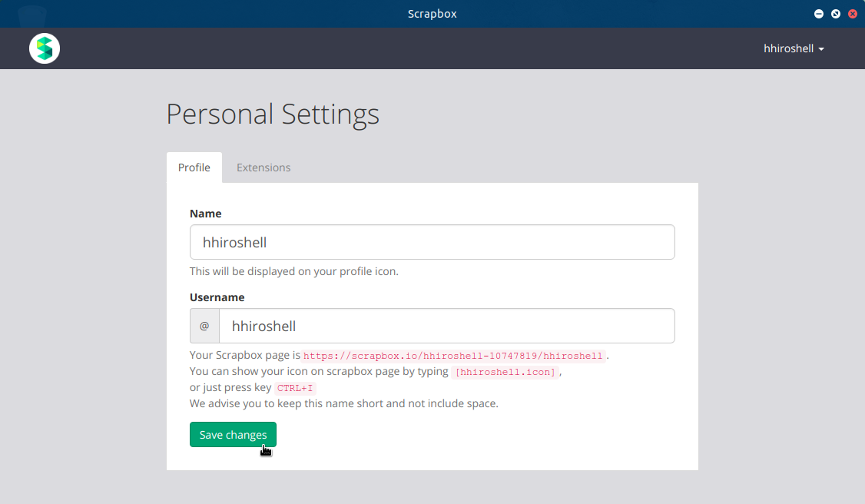865x504 pixels.
Task: Click the scrapbox.io page URL text
Action: coord(453,356)
